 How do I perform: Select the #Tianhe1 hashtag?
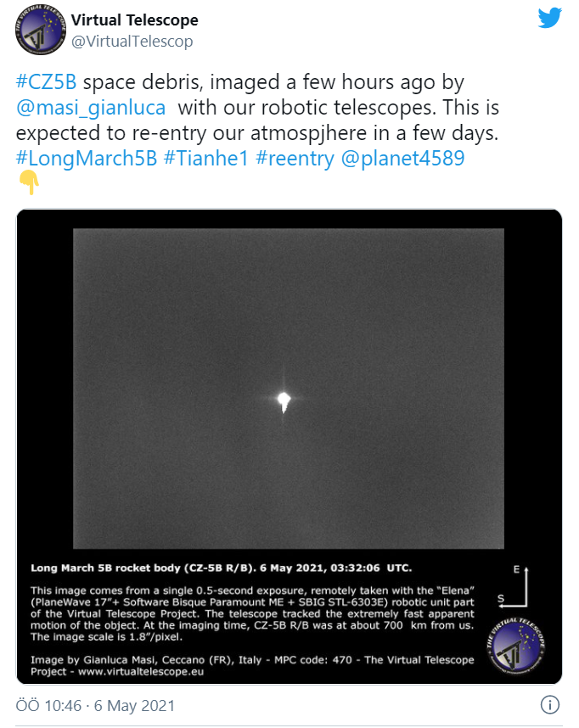pos(205,158)
